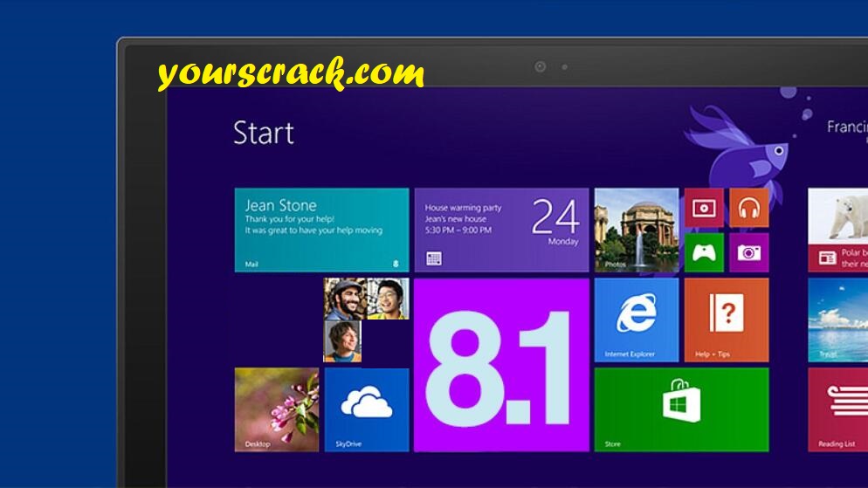Click the small calendar icon in Calendar tile
The height and width of the screenshot is (488, 868).
434,258
